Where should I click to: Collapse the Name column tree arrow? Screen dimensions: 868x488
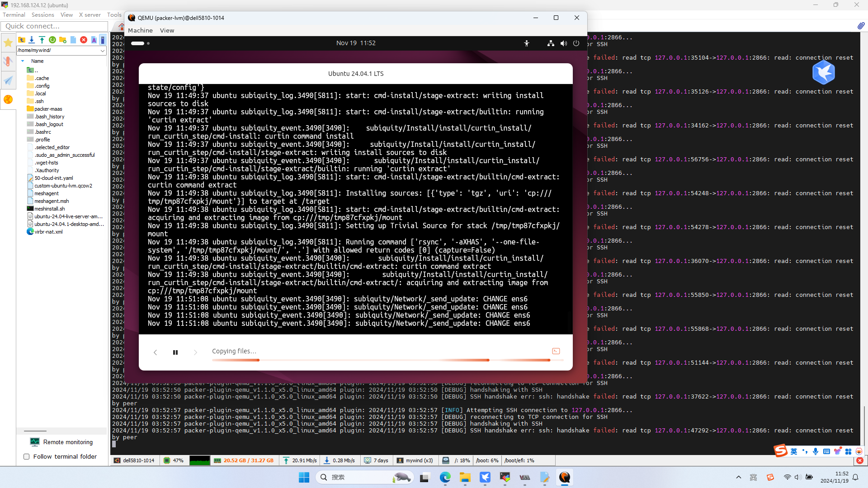[23, 61]
